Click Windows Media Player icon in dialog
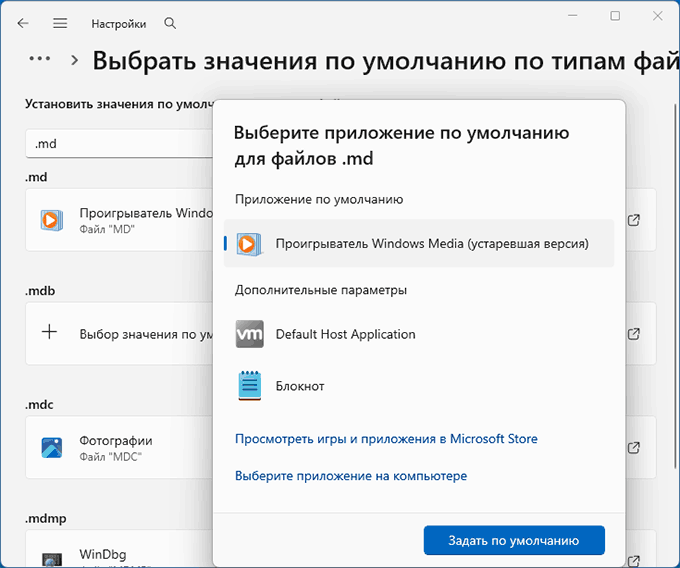This screenshot has height=568, width=680. pos(249,244)
